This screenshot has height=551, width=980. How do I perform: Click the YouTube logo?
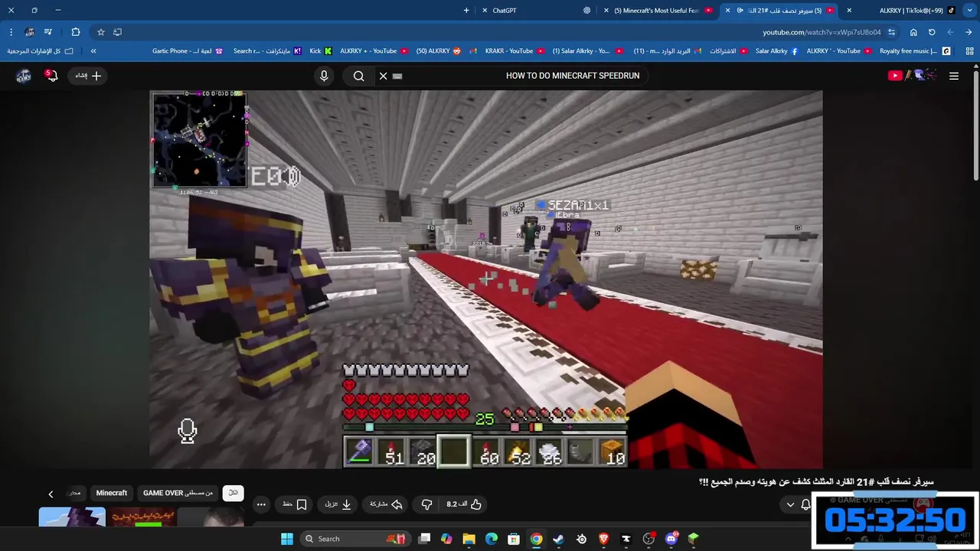click(x=912, y=75)
